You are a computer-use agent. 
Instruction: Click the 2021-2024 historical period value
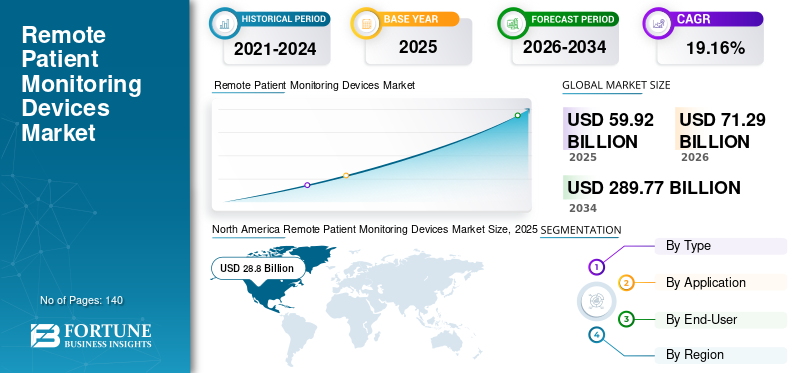(275, 49)
